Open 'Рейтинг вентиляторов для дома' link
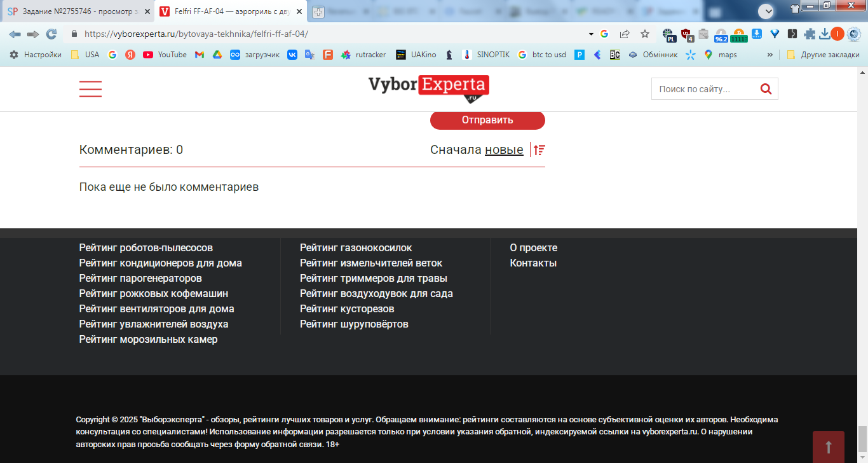This screenshot has width=868, height=463. (x=157, y=309)
